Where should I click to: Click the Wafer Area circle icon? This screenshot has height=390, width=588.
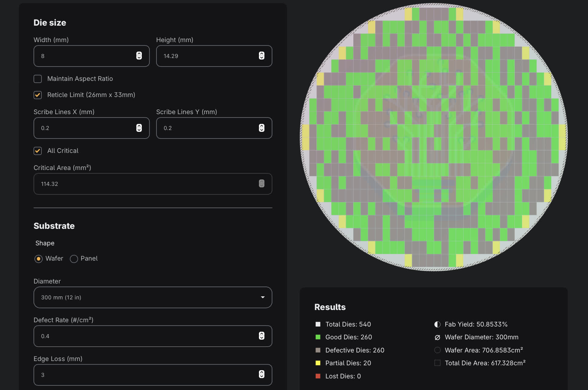tap(437, 350)
